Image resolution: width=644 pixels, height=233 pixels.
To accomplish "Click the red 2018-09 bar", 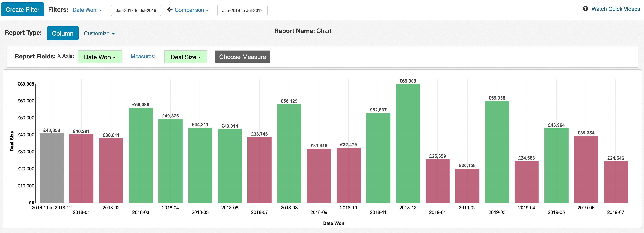I will click(x=319, y=176).
